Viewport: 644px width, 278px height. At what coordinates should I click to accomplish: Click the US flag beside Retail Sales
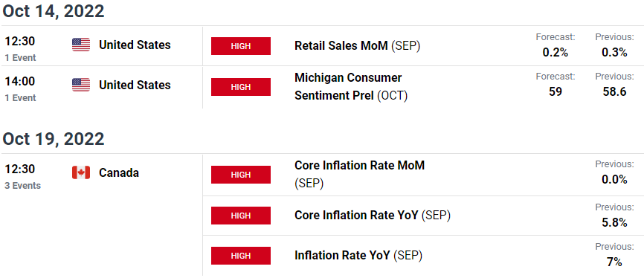click(x=81, y=45)
